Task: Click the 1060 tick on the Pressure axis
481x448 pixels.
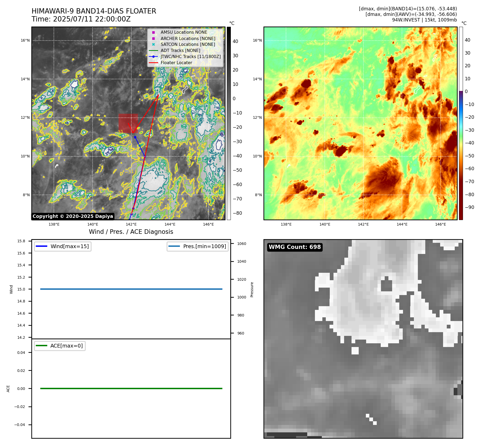Action: tap(242, 244)
